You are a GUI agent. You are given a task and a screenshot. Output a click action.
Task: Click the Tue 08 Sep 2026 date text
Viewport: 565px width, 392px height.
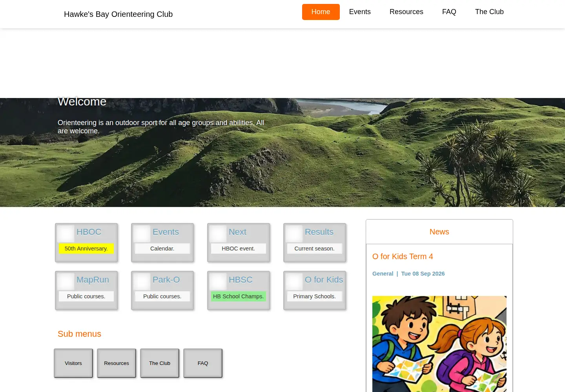pos(423,274)
